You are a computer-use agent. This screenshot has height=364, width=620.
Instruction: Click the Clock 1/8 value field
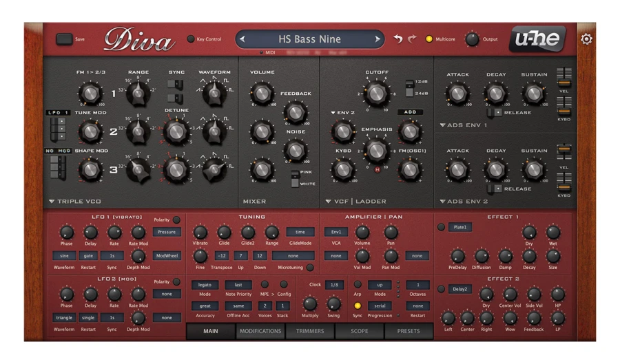334,285
